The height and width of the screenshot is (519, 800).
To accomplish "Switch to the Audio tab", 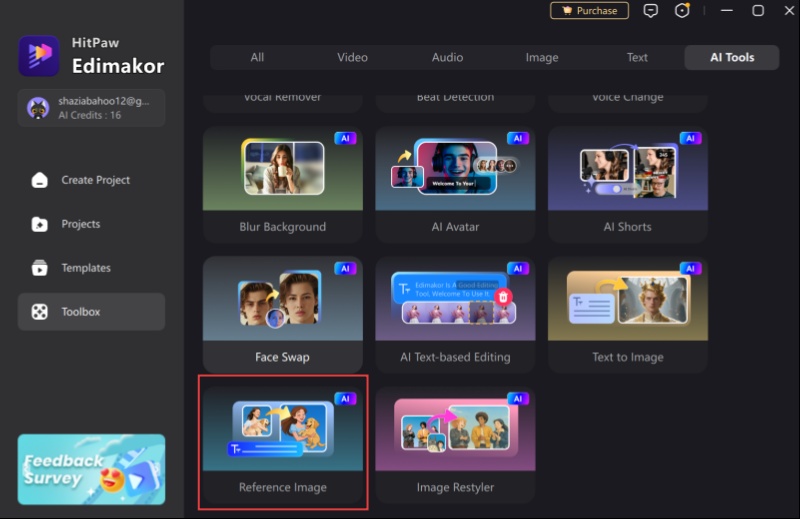I will 447,57.
